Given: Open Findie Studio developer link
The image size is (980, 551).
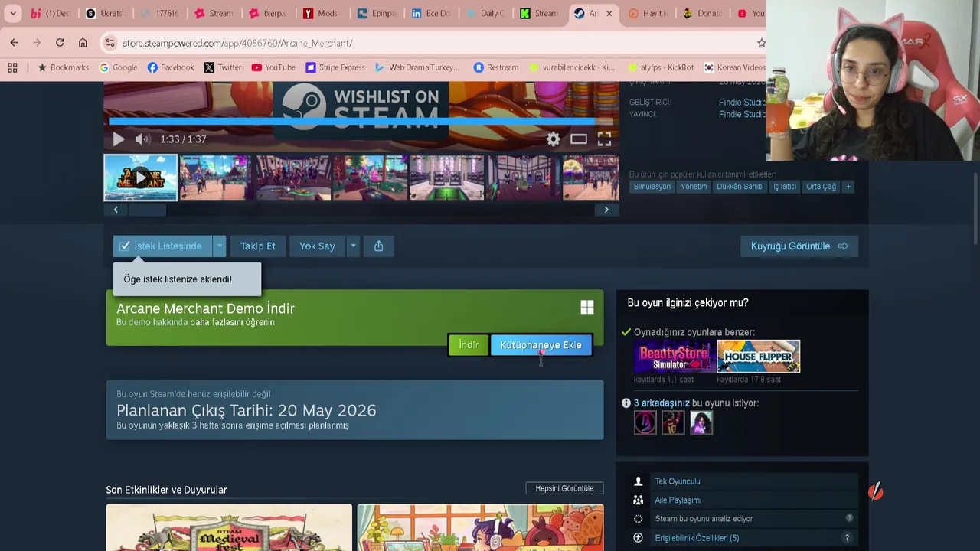Looking at the screenshot, I should click(x=742, y=103).
